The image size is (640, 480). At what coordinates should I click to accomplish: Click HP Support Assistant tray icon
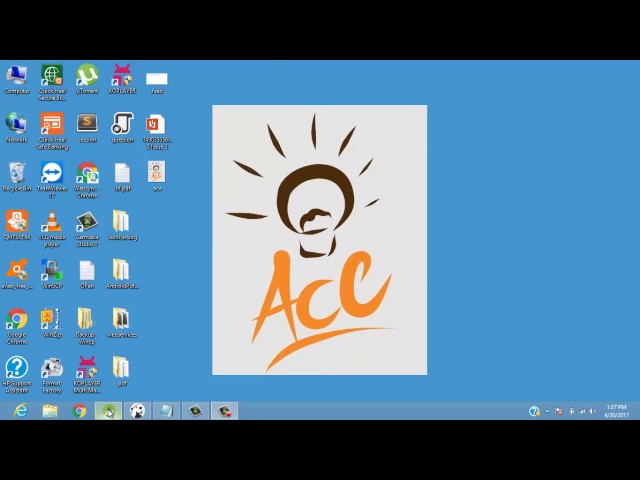tap(534, 411)
